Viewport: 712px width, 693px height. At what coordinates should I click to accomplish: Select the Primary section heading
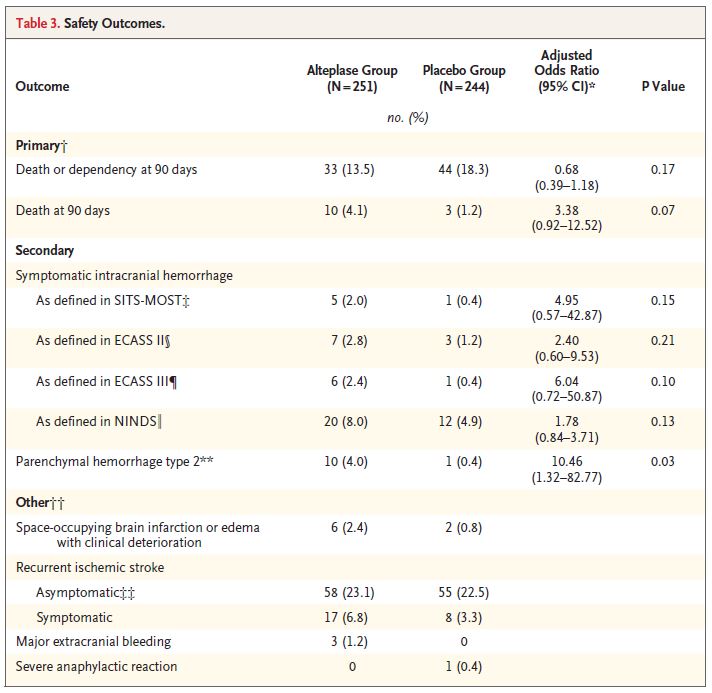[41, 145]
